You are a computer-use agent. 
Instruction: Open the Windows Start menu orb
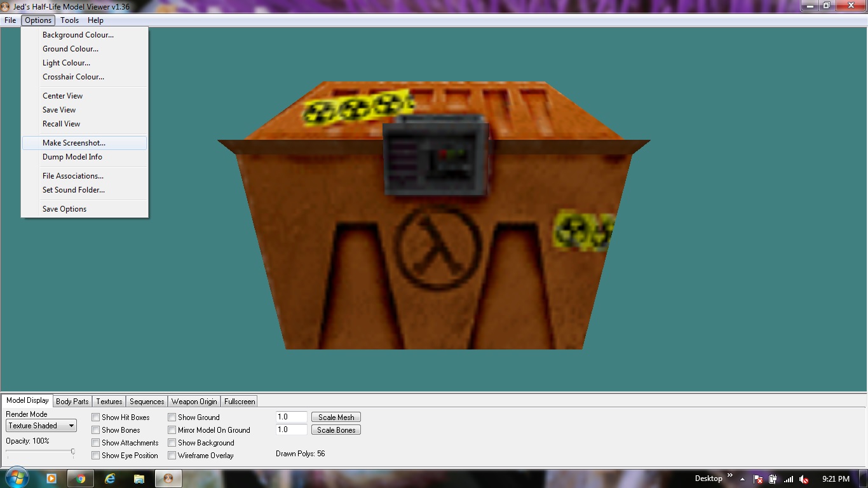(17, 478)
